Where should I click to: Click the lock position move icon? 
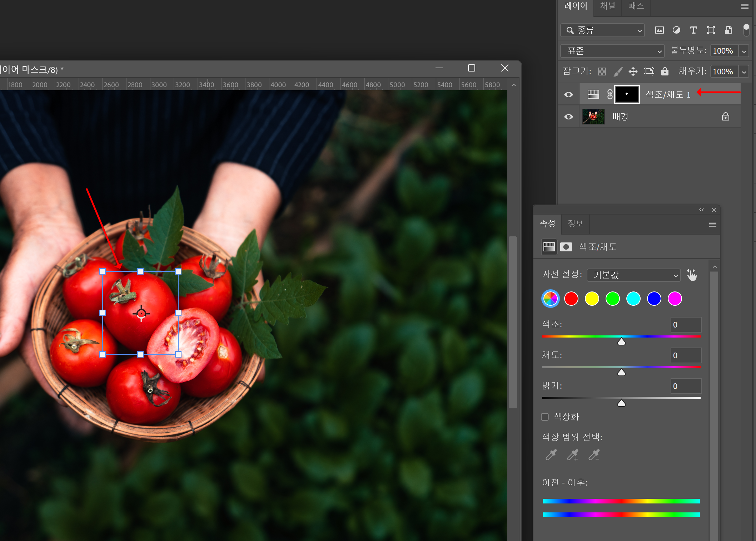633,72
